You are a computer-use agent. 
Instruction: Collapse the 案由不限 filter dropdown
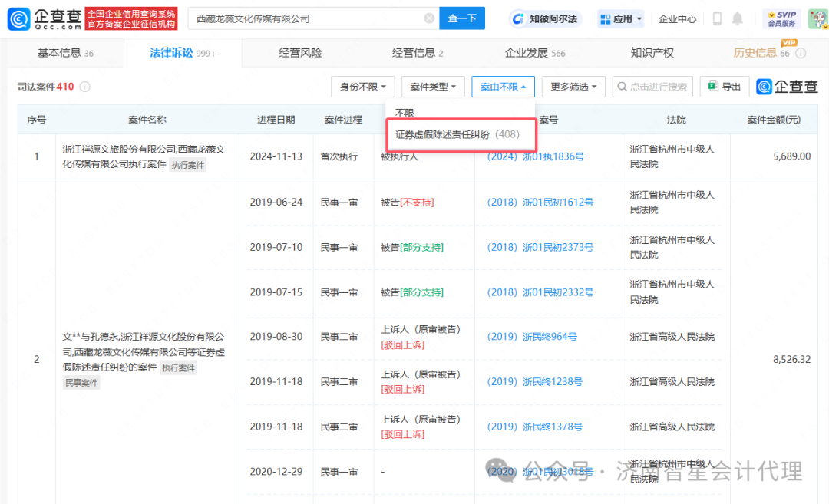pos(503,87)
